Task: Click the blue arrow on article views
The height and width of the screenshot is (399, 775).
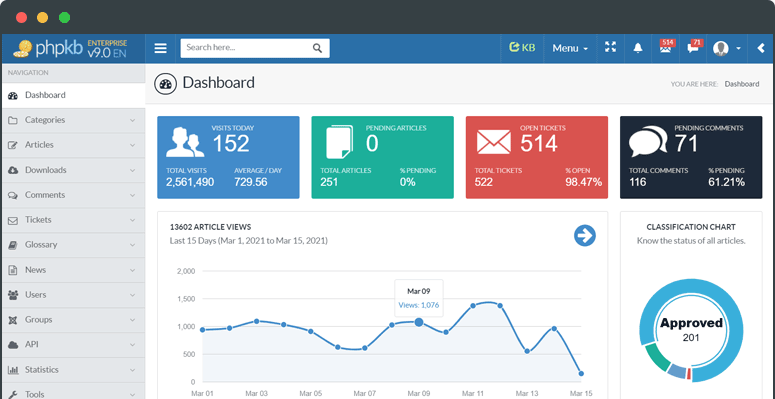Action: (x=585, y=235)
